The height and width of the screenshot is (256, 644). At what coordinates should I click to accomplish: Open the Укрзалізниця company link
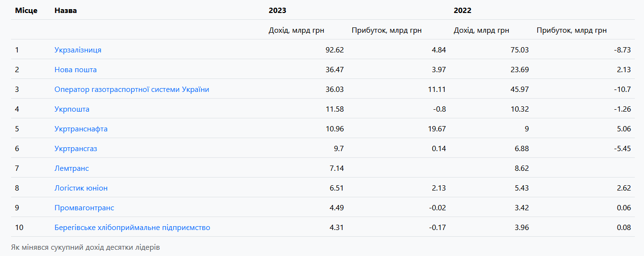(x=77, y=50)
